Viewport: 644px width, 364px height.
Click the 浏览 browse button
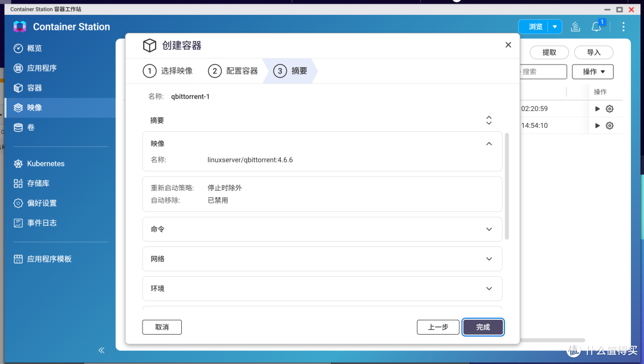click(x=534, y=27)
